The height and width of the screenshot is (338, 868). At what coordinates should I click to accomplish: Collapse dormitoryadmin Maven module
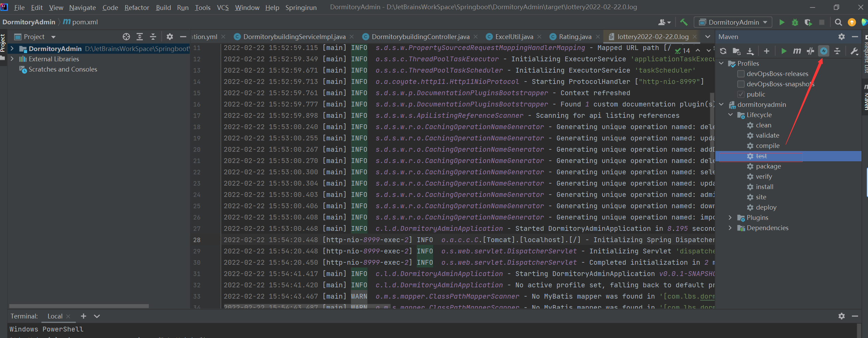(x=721, y=104)
